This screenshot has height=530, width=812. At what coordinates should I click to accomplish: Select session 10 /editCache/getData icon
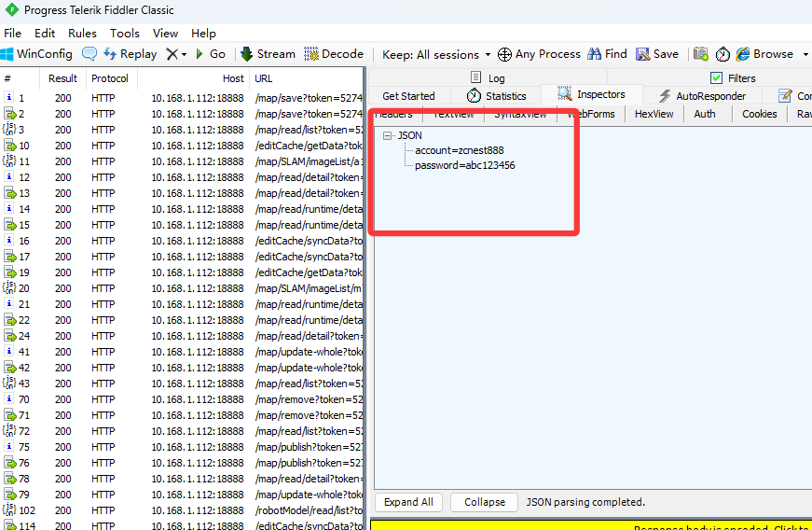(10, 145)
